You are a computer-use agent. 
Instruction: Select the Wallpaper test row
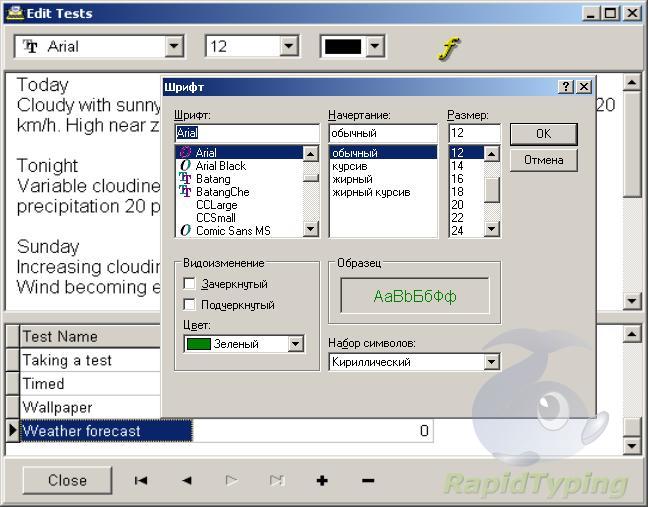click(x=90, y=407)
